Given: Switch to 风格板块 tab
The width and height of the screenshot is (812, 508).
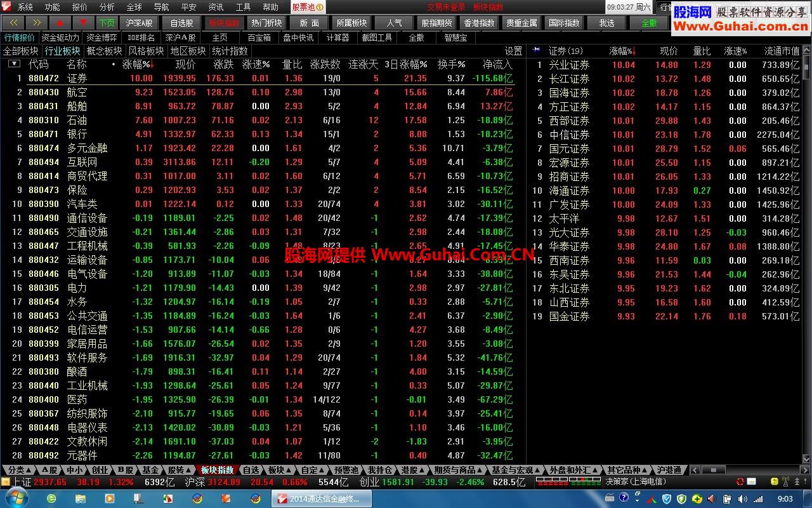Looking at the screenshot, I should coord(147,51).
